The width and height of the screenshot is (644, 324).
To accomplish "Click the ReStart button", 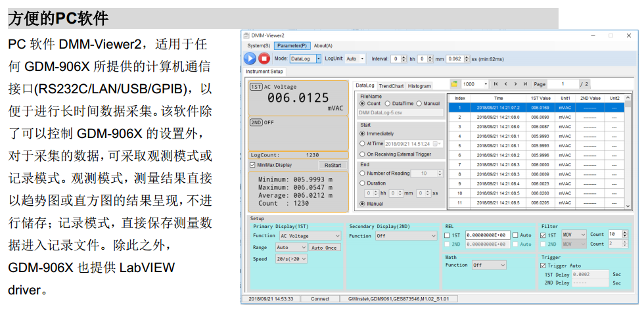I will (333, 165).
